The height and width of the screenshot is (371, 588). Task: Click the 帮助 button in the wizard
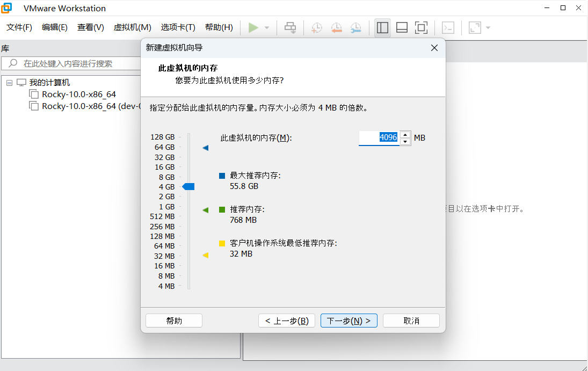click(173, 320)
